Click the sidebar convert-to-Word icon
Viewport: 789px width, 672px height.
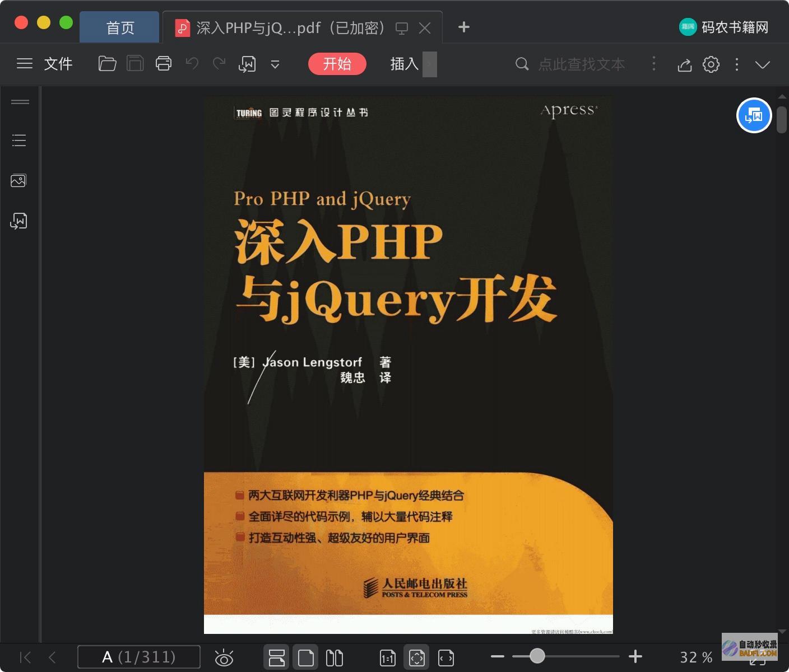coord(18,221)
